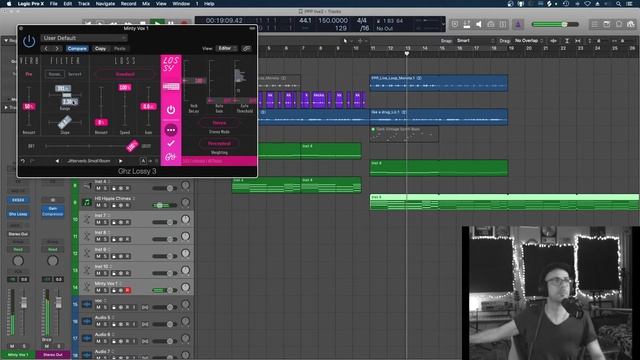Screen dimensions: 640x360
Task: Open the Track menu
Action: click(84, 4)
